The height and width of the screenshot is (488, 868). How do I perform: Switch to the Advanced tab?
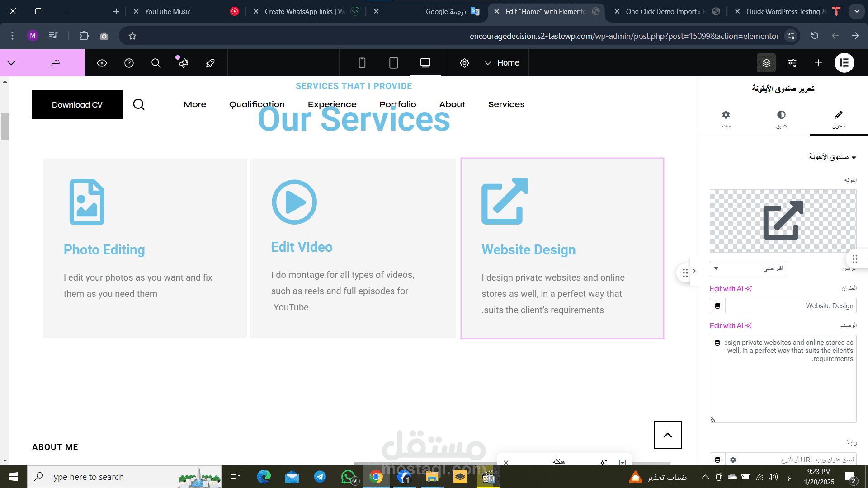(x=726, y=119)
